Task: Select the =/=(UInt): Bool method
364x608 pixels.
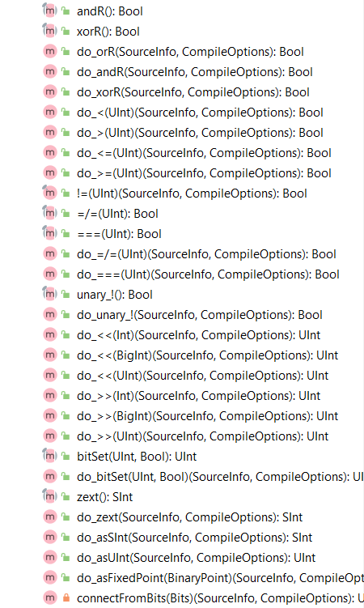Action: pos(117,214)
